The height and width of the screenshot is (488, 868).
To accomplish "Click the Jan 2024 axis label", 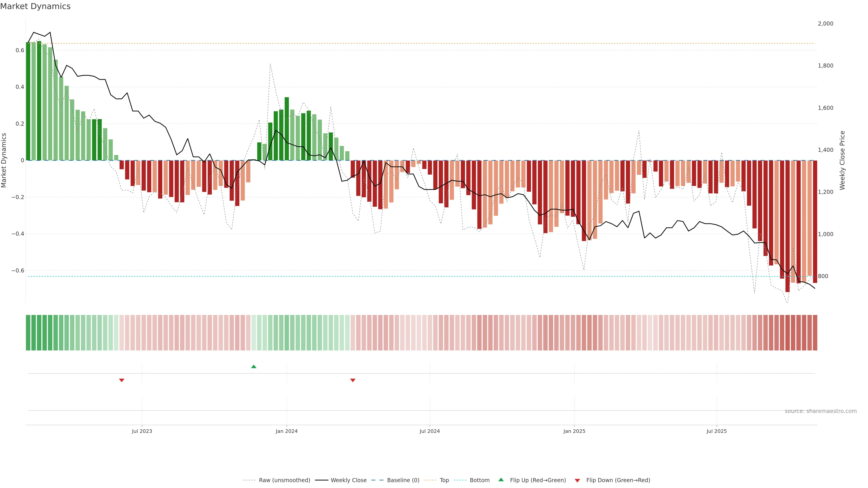I will click(x=286, y=431).
